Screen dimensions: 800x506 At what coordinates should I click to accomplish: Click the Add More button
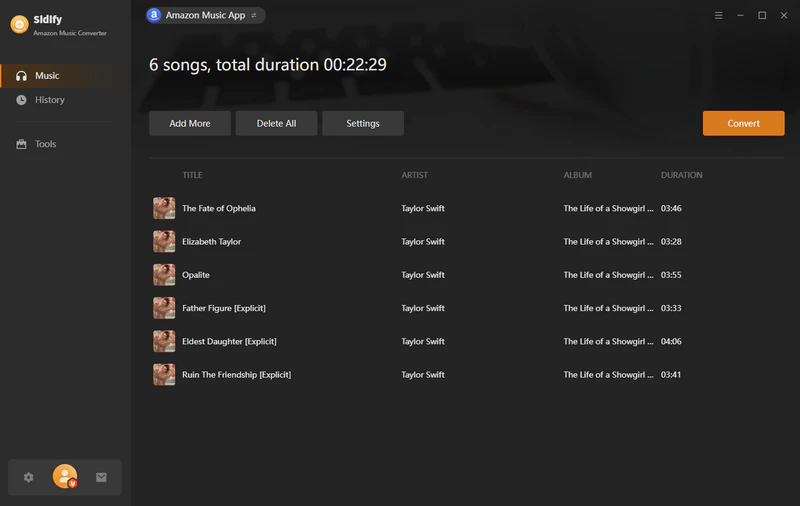pyautogui.click(x=190, y=123)
